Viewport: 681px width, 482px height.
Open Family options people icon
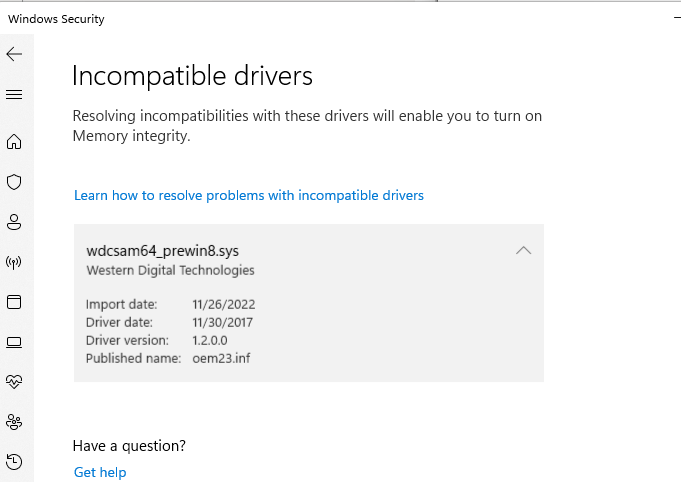(14, 422)
